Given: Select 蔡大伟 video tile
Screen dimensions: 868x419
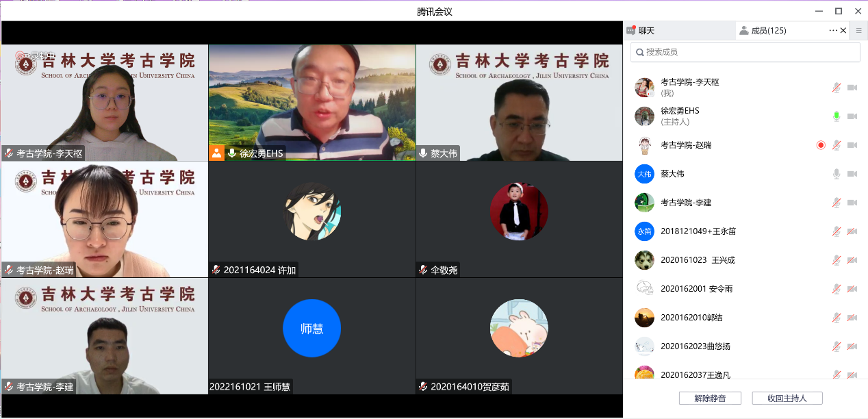Looking at the screenshot, I should [x=520, y=103].
